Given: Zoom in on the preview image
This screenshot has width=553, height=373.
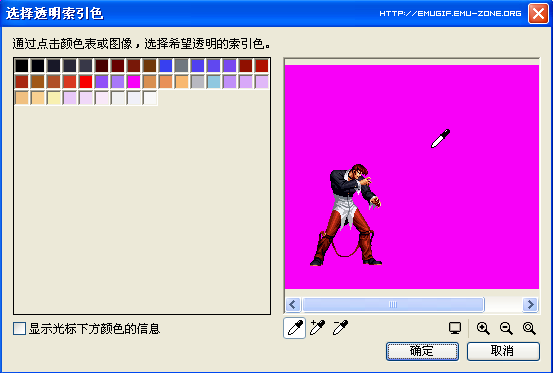Looking at the screenshot, I should point(483,328).
